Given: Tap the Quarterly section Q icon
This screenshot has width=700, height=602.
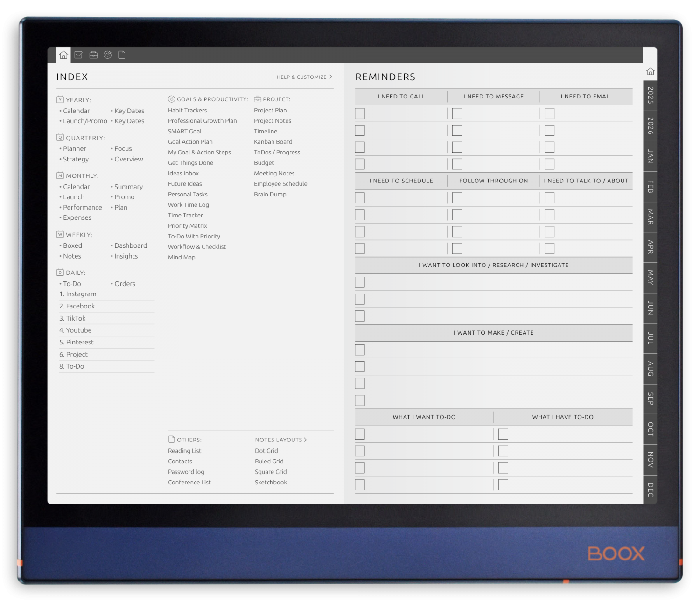Looking at the screenshot, I should (60, 137).
